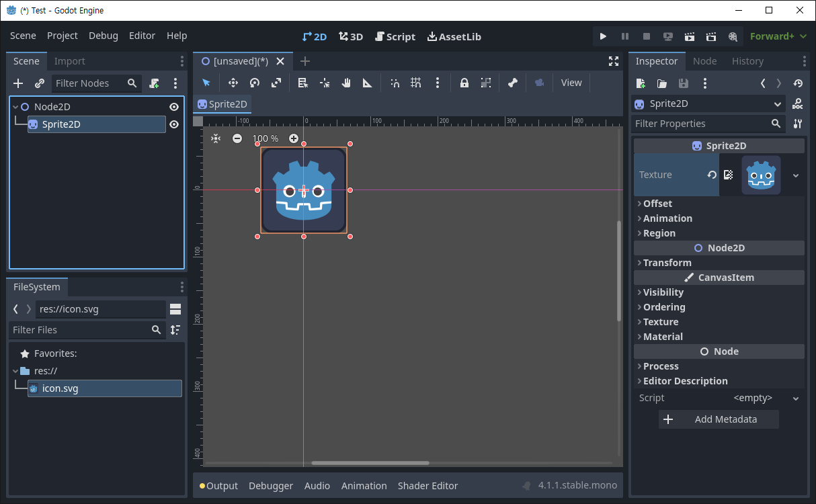The image size is (816, 504).
Task: Center the view icon in viewport
Action: (x=216, y=138)
